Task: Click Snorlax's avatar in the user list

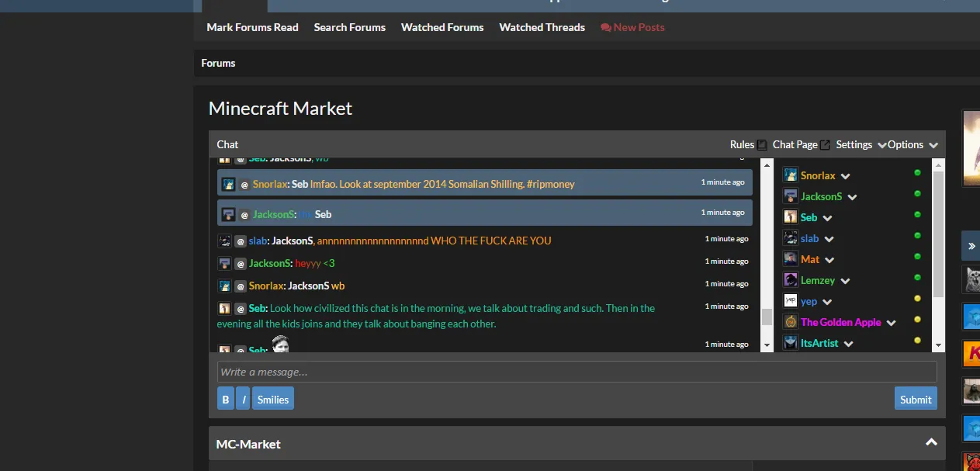Action: click(791, 175)
